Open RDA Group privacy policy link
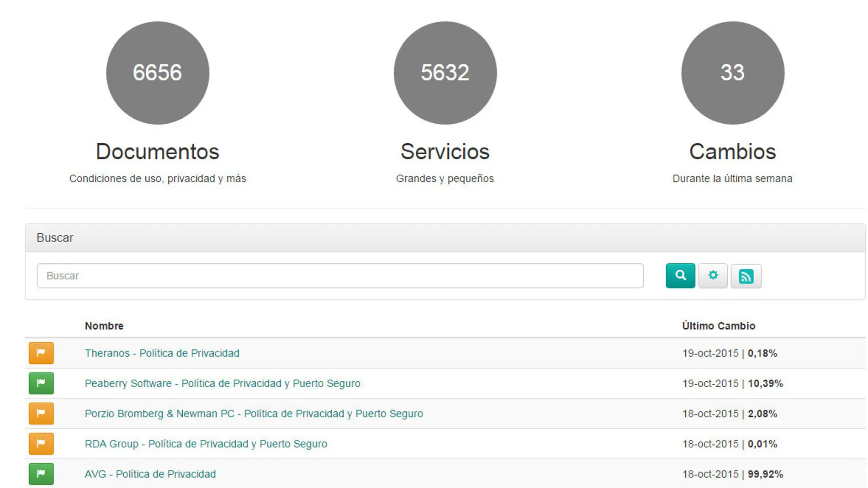The height and width of the screenshot is (488, 868). (206, 444)
